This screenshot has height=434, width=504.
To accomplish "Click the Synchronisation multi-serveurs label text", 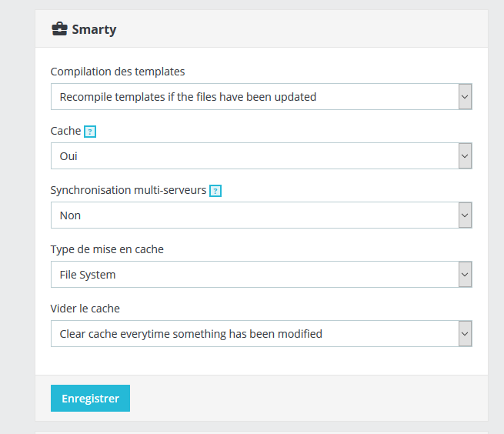I will pyautogui.click(x=129, y=190).
